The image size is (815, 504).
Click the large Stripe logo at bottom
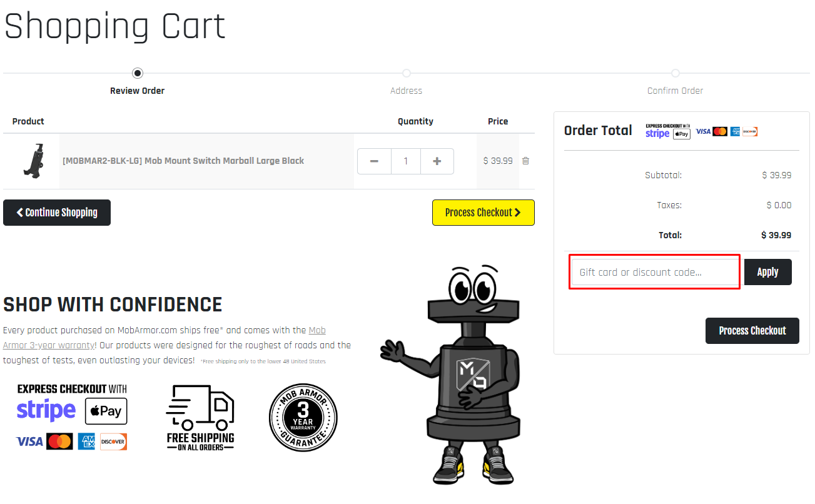pyautogui.click(x=46, y=411)
